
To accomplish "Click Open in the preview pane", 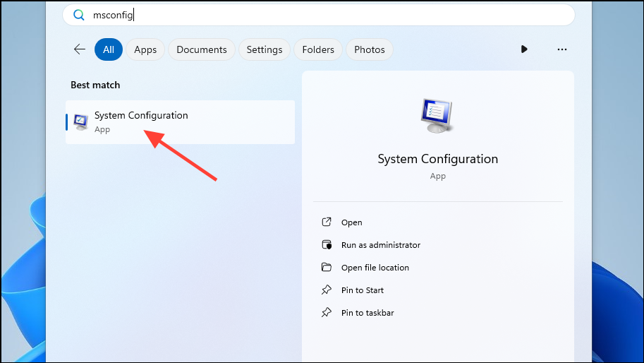I will [351, 222].
